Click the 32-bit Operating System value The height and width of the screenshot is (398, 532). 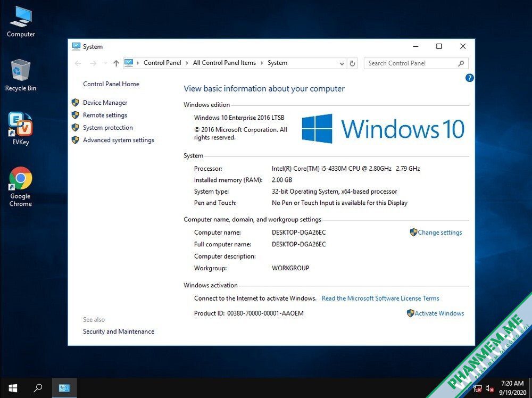tap(335, 192)
